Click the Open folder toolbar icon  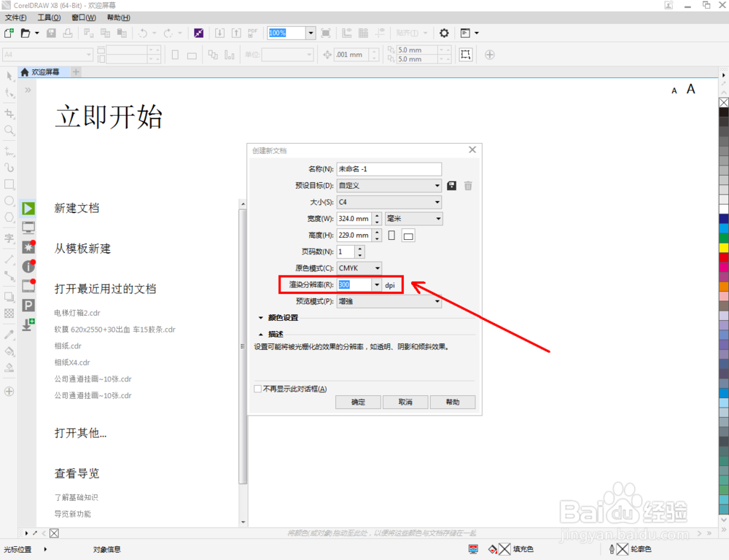click(x=26, y=33)
